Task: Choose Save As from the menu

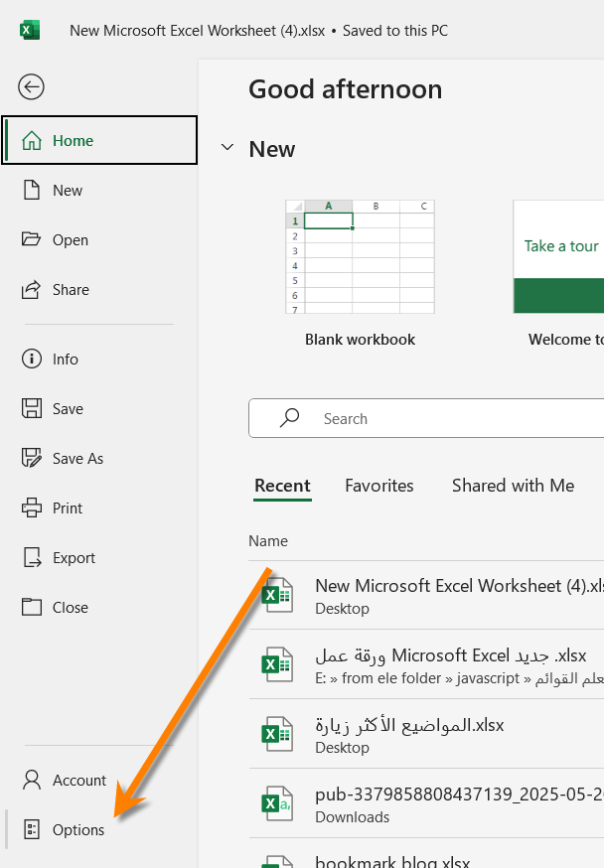Action: pos(99,459)
